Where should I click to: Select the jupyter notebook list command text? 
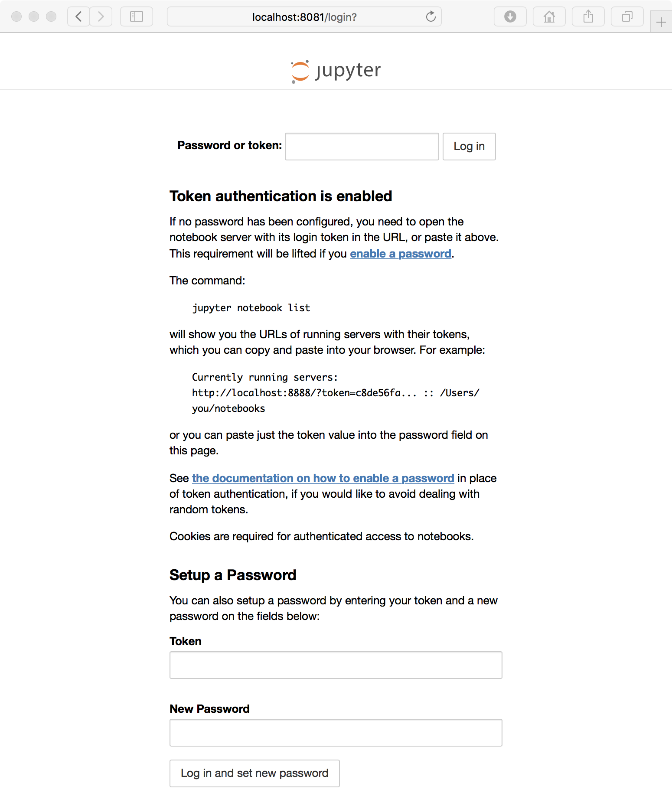point(251,308)
